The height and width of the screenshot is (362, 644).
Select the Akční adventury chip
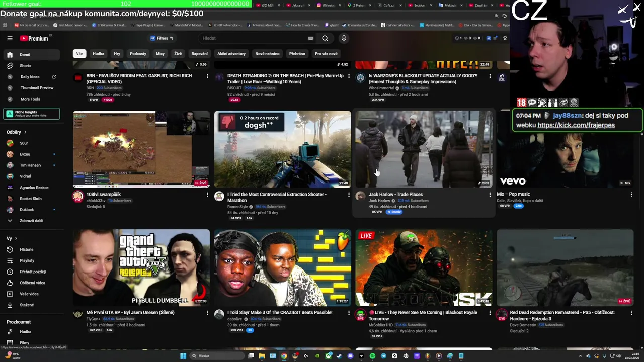point(231,54)
